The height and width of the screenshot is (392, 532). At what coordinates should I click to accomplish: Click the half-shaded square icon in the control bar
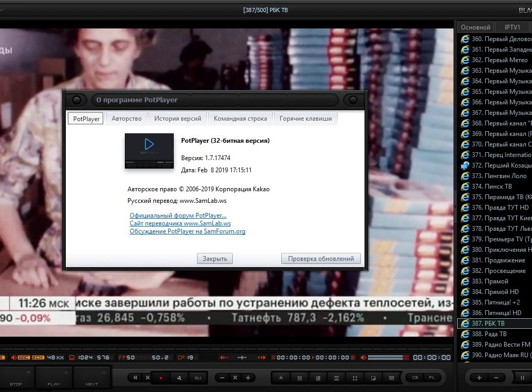click(373, 378)
